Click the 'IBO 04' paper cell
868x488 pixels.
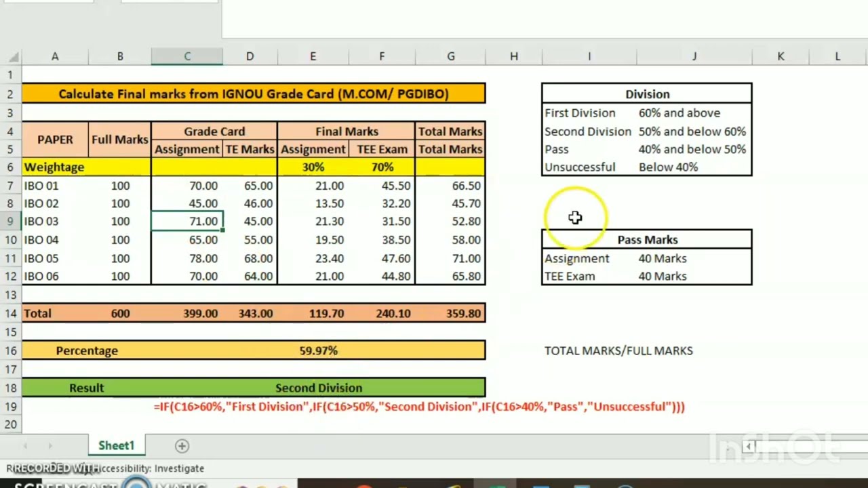pos(55,240)
